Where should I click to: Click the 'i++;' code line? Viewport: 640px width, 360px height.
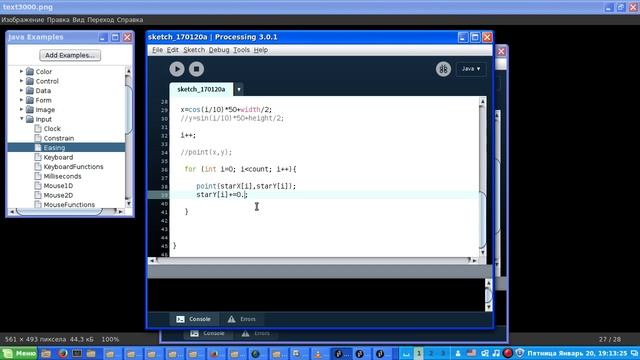(x=188, y=135)
